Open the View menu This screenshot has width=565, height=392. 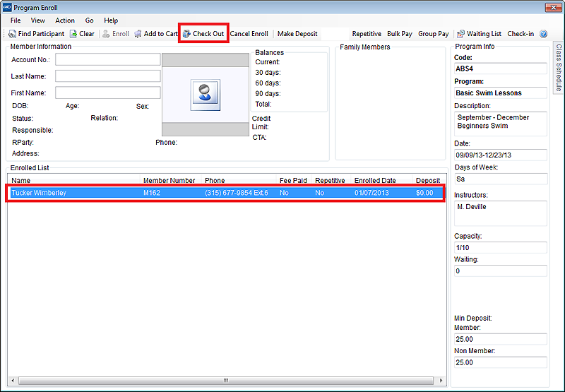click(38, 20)
